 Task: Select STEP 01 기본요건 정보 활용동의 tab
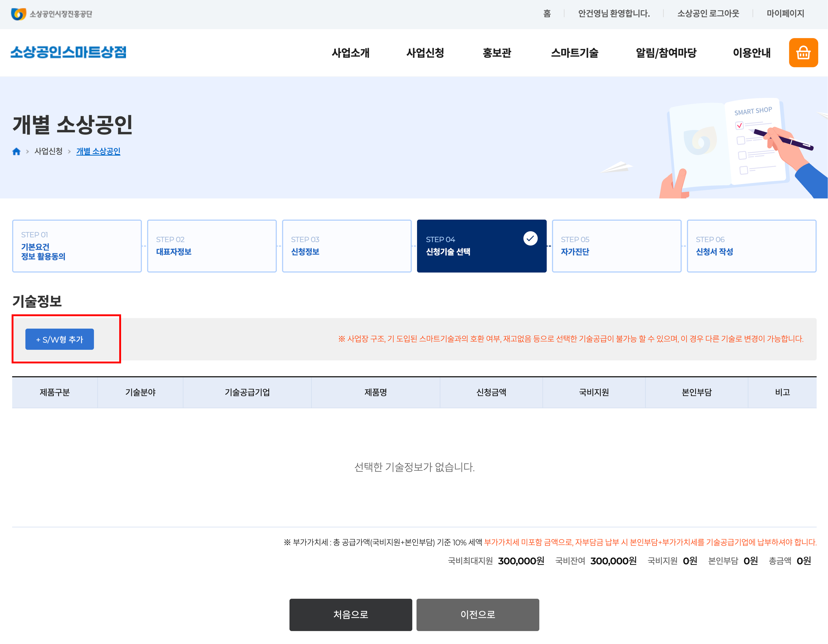pyautogui.click(x=77, y=246)
